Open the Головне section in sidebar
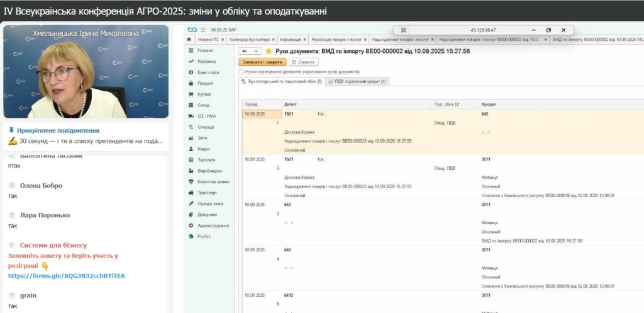The height and width of the screenshot is (313, 644). point(205,50)
